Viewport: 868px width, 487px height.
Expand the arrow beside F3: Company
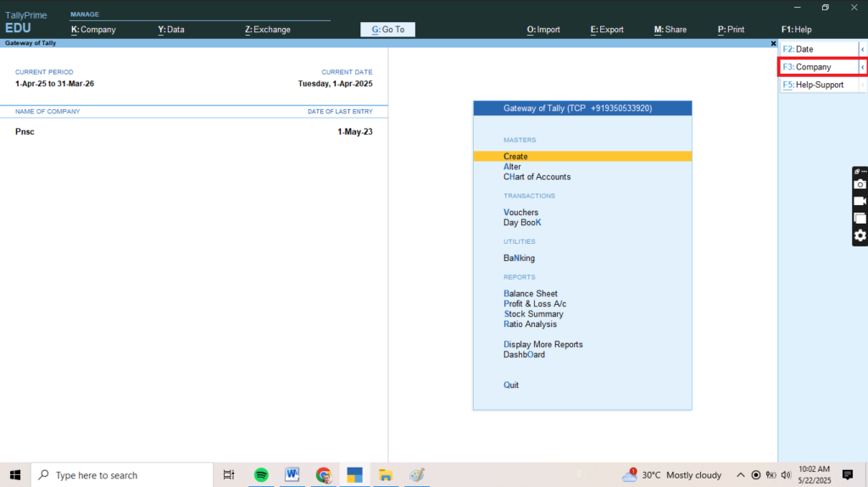(x=862, y=67)
